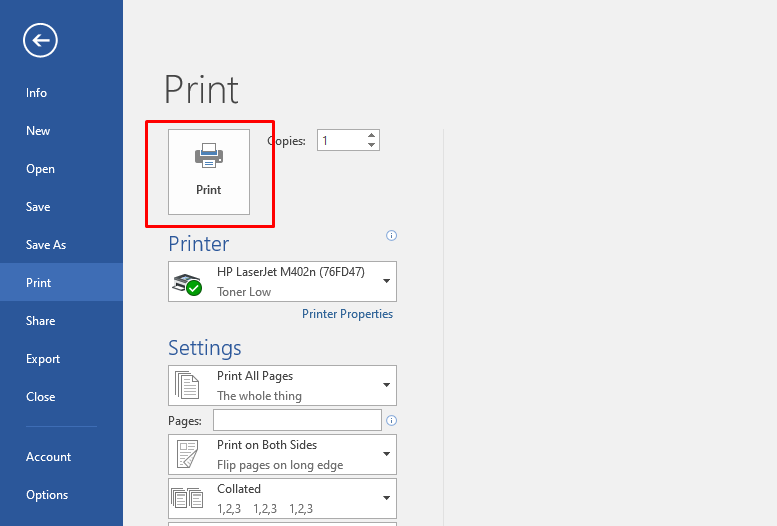
Task: Choose Save As in the sidebar
Action: [x=46, y=245]
